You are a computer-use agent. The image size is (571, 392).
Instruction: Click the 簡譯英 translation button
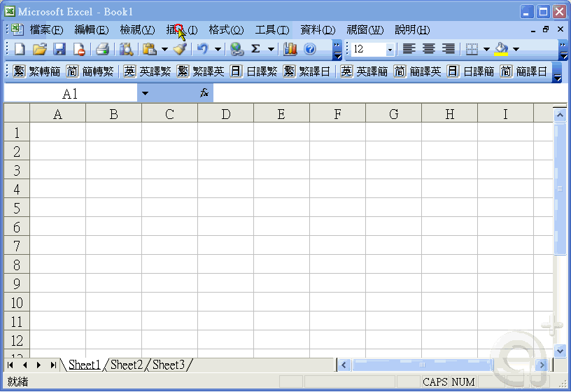pyautogui.click(x=417, y=71)
